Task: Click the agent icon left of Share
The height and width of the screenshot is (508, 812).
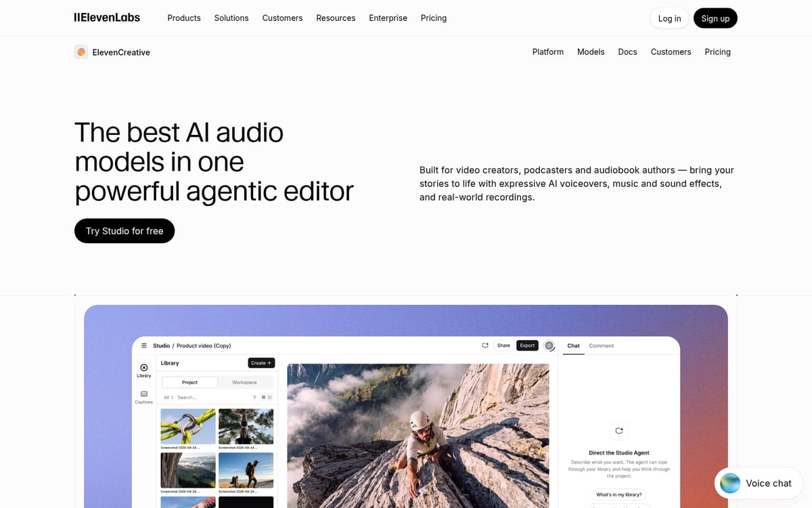Action: (x=485, y=345)
